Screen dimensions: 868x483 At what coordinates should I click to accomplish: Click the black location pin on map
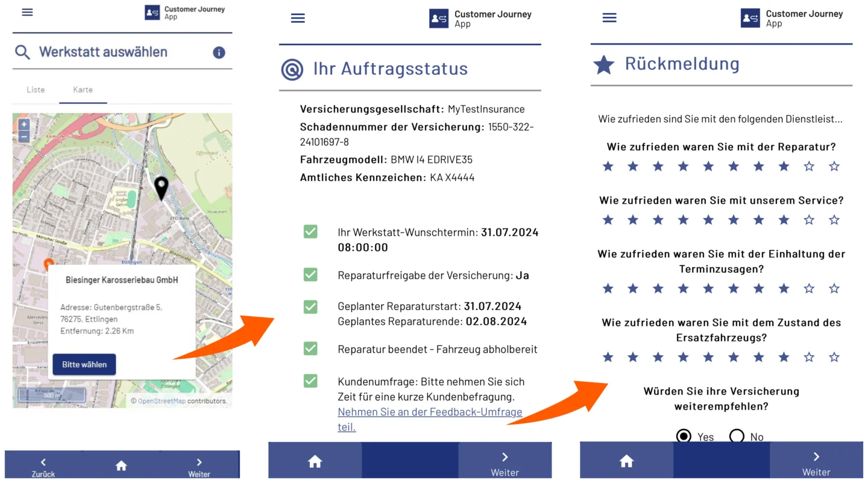(x=161, y=187)
